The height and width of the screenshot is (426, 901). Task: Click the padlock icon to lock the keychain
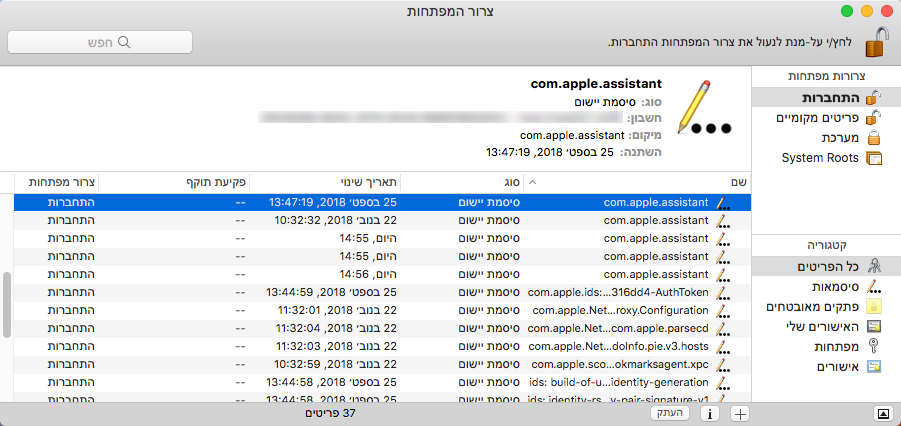pyautogui.click(x=876, y=43)
